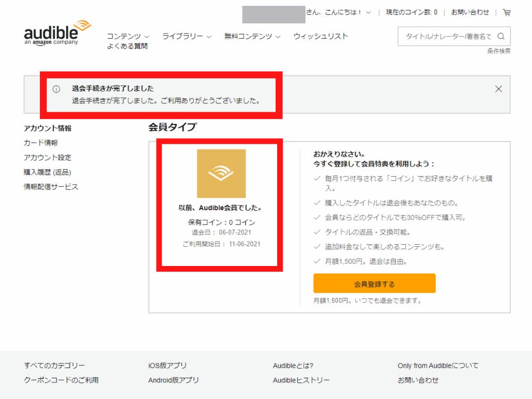Click お問い合わせ in the top bar
Image resolution: width=532 pixels, height=399 pixels.
470,13
